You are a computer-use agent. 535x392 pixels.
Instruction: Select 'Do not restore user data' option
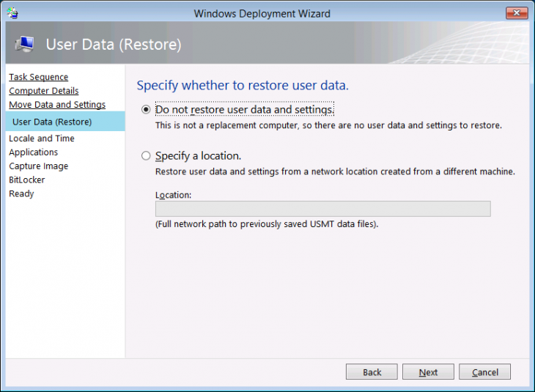click(x=146, y=110)
